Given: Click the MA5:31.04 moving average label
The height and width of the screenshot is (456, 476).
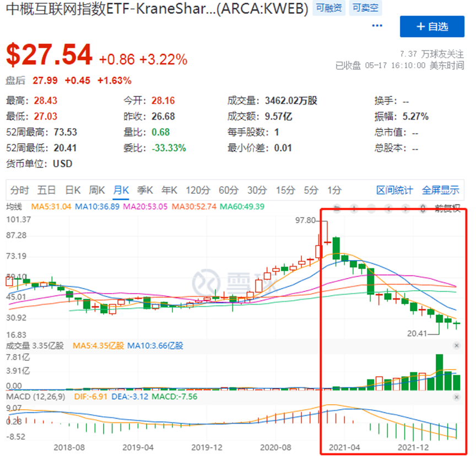Looking at the screenshot, I should click(x=51, y=207).
